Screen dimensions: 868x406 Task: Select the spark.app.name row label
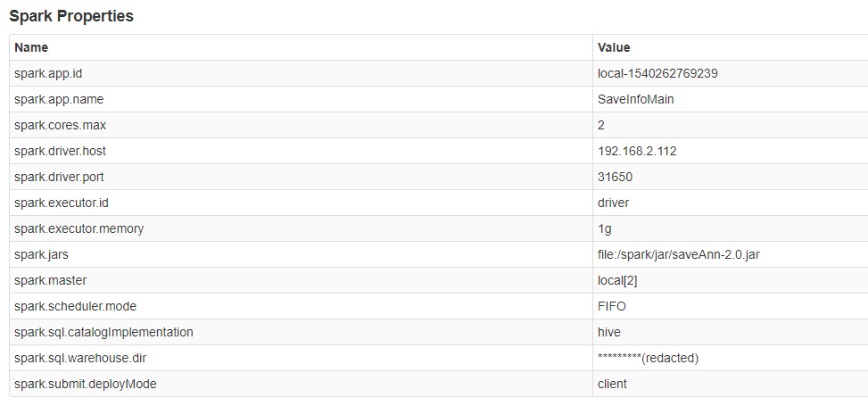(x=59, y=99)
